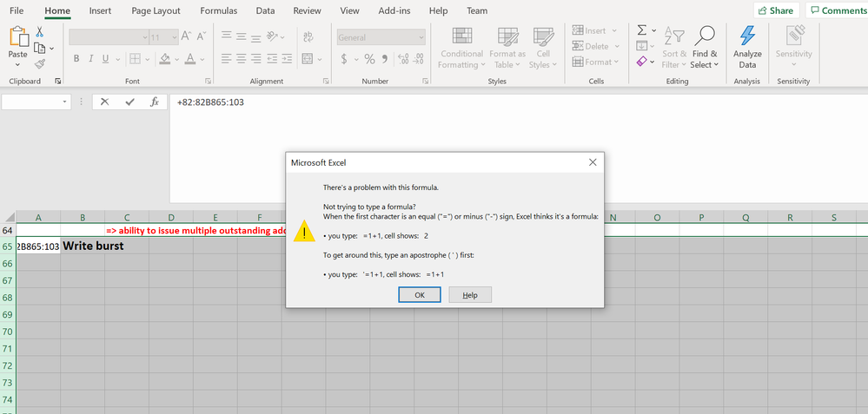Click the Insert Function fx icon
The width and height of the screenshot is (868, 414).
[x=155, y=102]
